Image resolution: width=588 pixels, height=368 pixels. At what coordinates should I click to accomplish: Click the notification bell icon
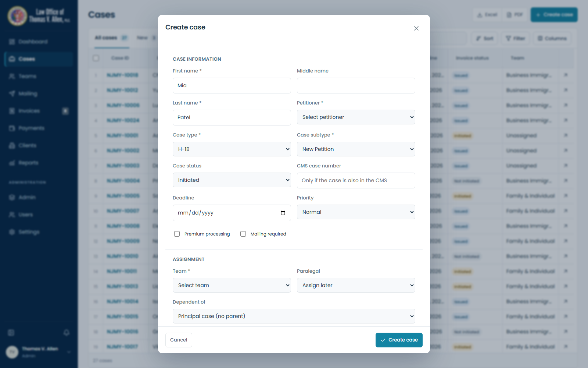67,333
